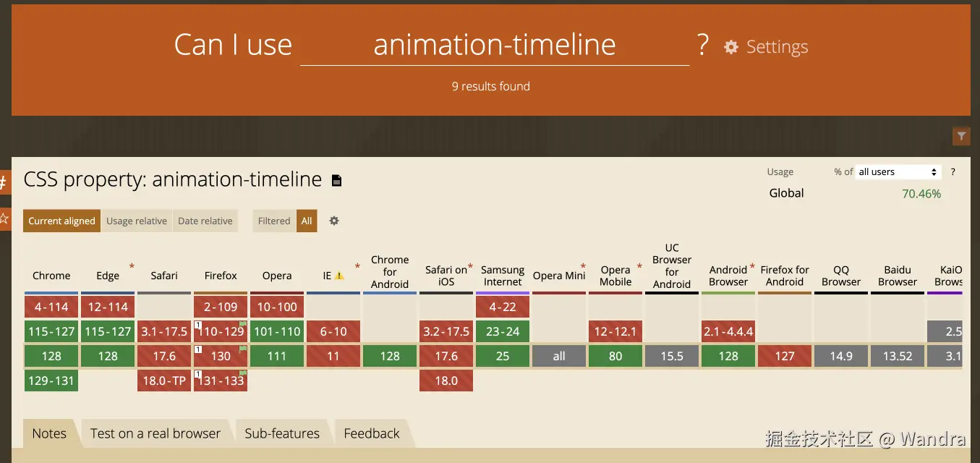Screen dimensions: 980x463
Task: Select Chrome 115-127 cell
Action: point(51,331)
